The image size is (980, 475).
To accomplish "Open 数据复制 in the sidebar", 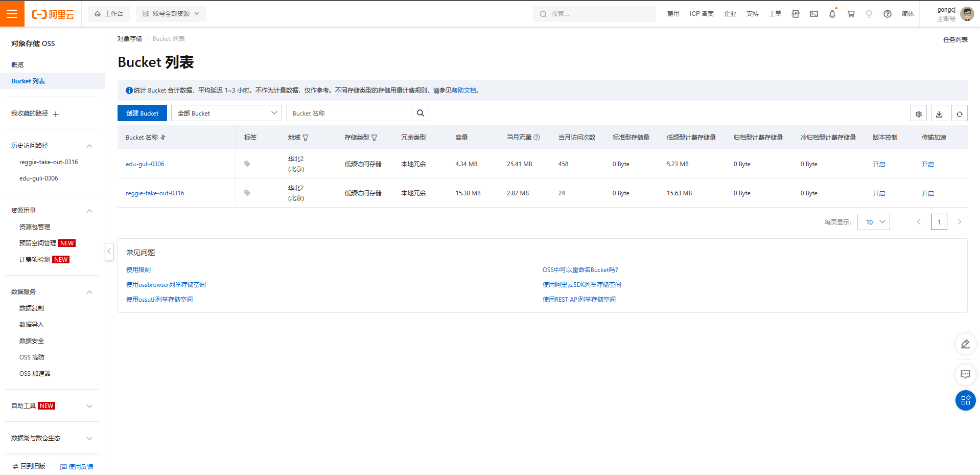I will point(32,308).
